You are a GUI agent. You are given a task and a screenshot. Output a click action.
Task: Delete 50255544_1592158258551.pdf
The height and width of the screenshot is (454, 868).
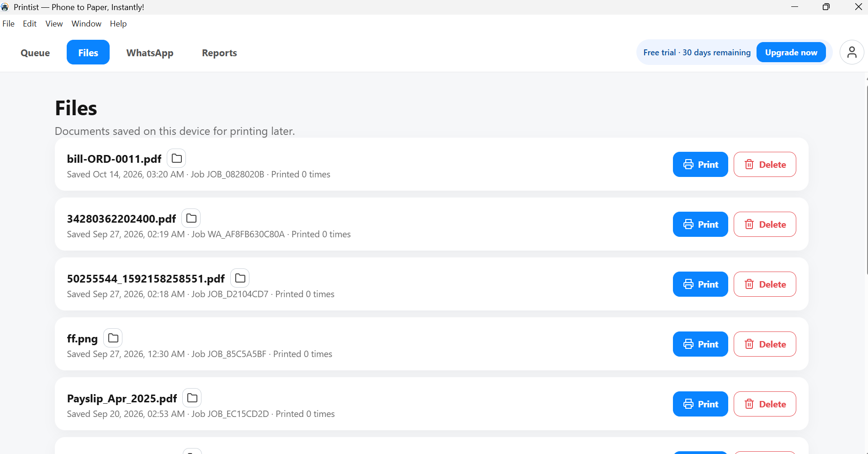coord(765,284)
